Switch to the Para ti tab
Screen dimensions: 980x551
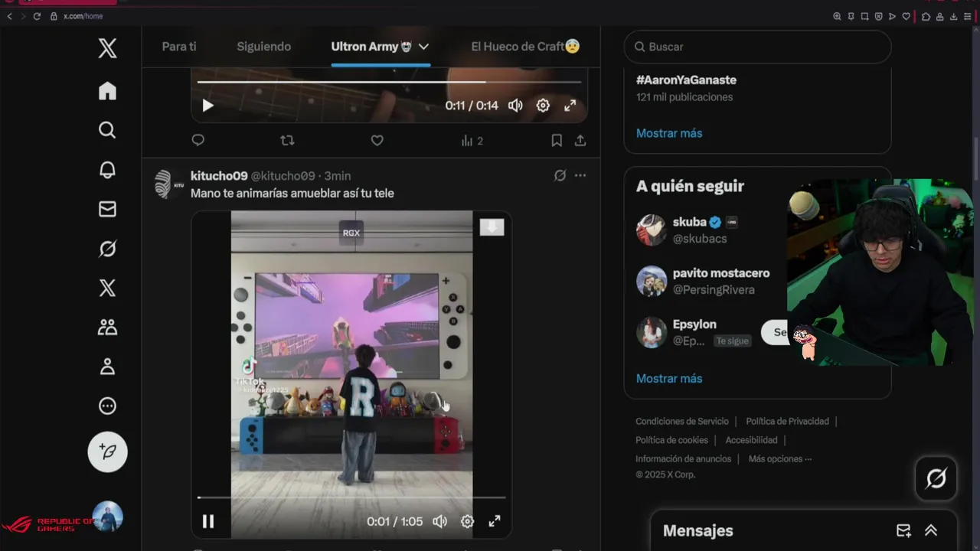pos(179,47)
